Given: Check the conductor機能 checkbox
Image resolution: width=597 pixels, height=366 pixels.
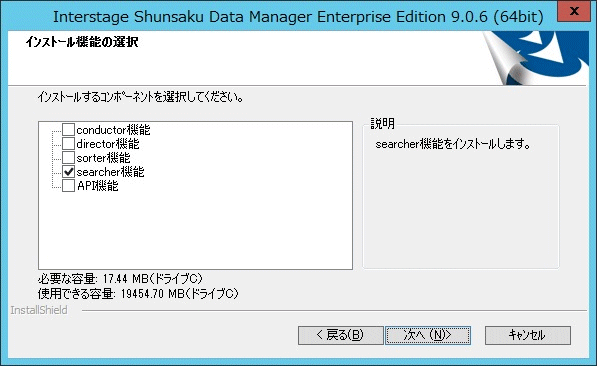Looking at the screenshot, I should pos(68,130).
